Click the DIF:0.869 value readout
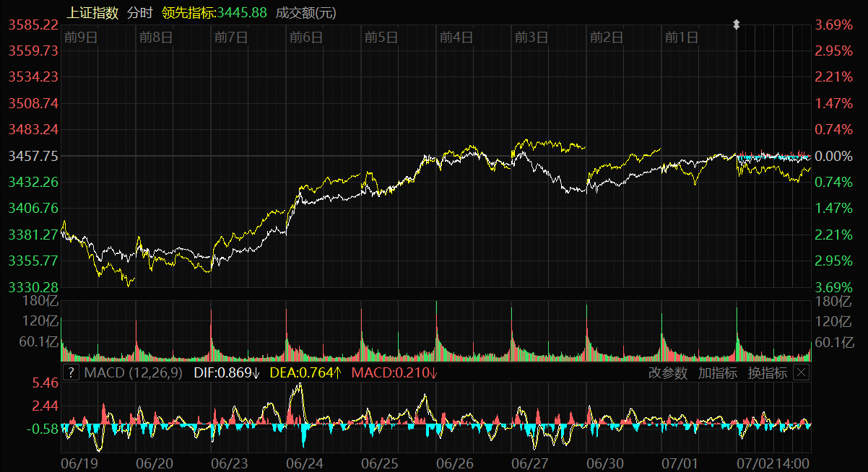868x472 pixels. click(x=227, y=373)
